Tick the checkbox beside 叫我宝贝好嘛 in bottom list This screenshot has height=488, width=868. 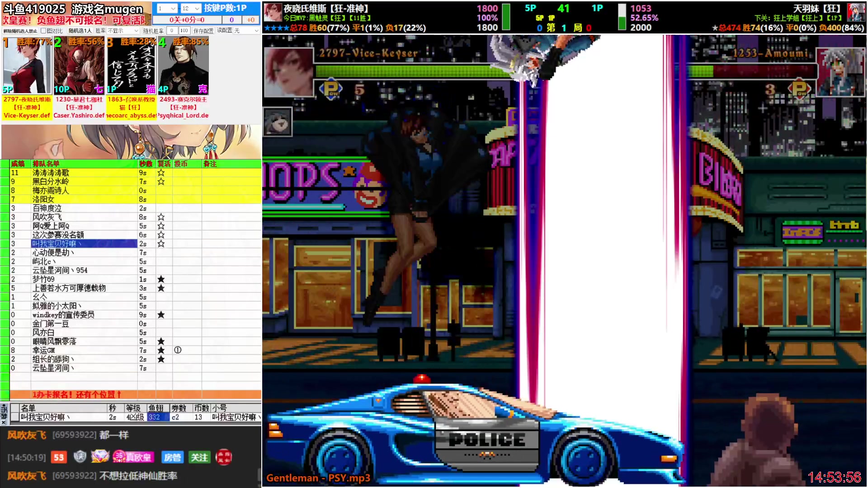[x=14, y=417]
